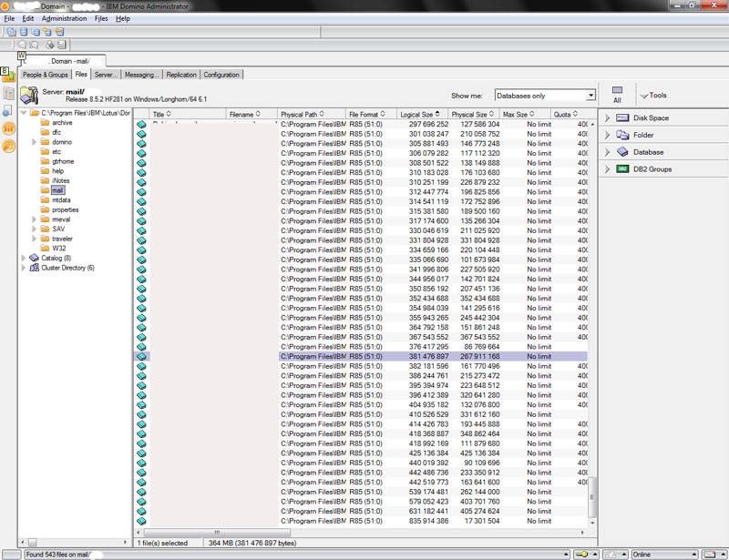Open the Help menu

coord(123,18)
